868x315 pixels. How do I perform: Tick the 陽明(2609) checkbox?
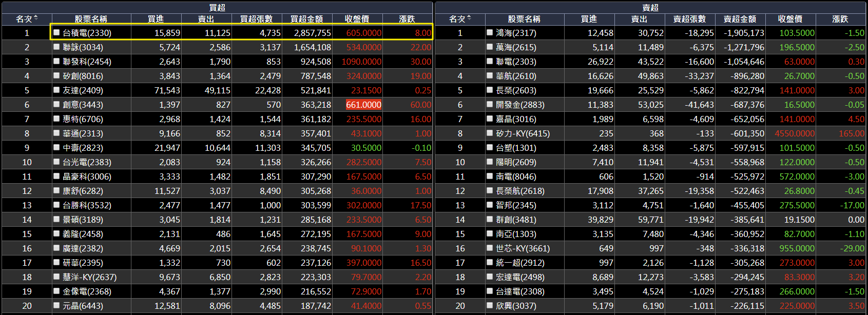490,162
